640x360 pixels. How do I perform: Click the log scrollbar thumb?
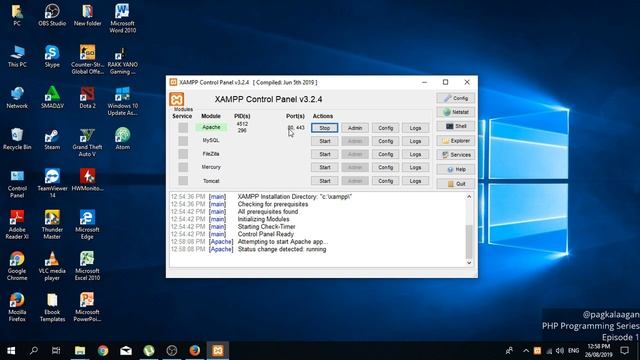click(469, 241)
